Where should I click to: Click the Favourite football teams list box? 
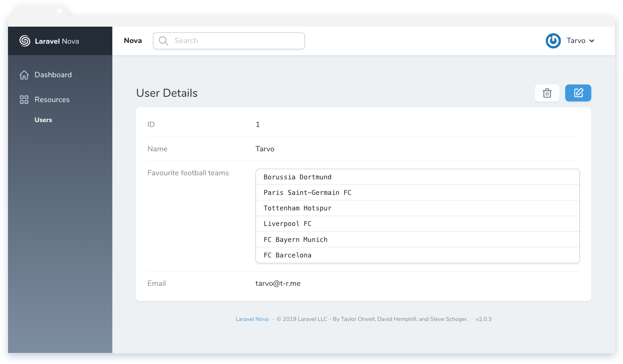pos(417,216)
